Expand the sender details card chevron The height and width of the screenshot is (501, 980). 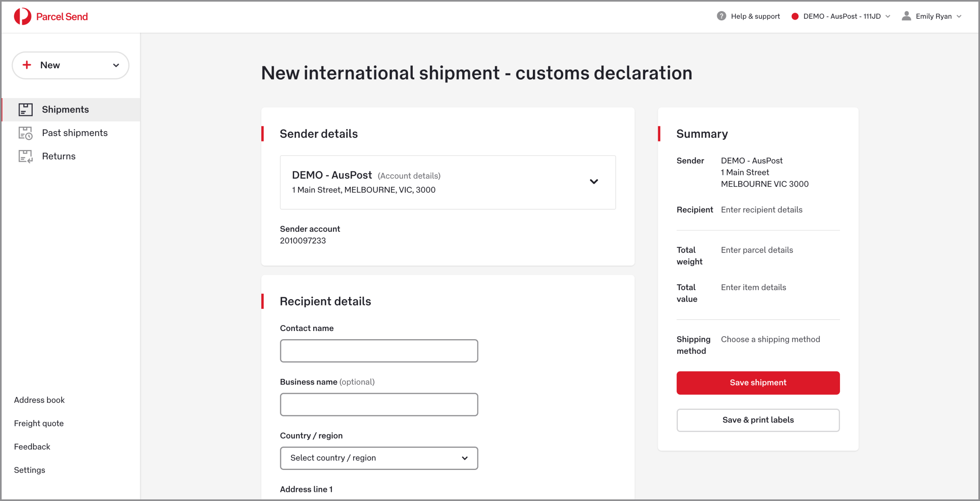click(594, 181)
